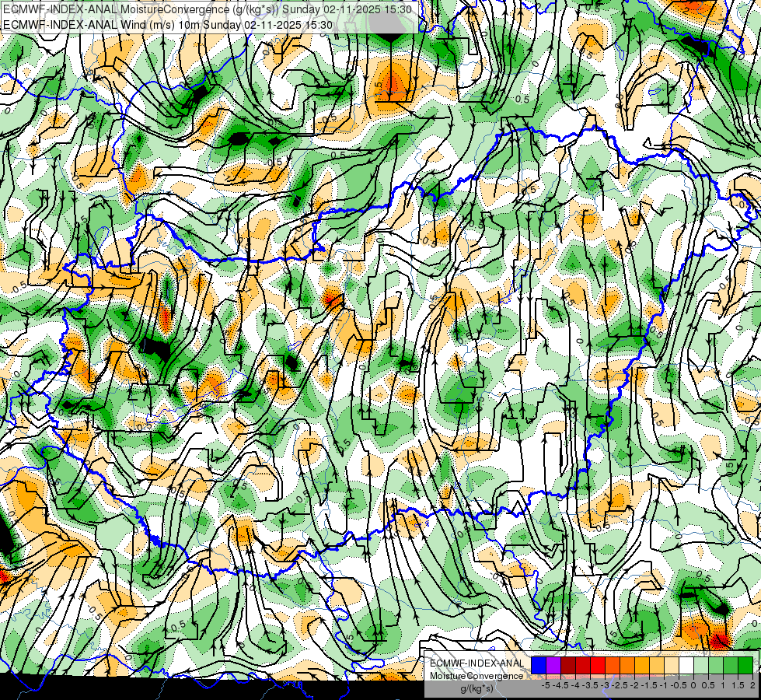The height and width of the screenshot is (700, 761).
Task: Click the legend tick value '-3.5'
Action: click(591, 685)
